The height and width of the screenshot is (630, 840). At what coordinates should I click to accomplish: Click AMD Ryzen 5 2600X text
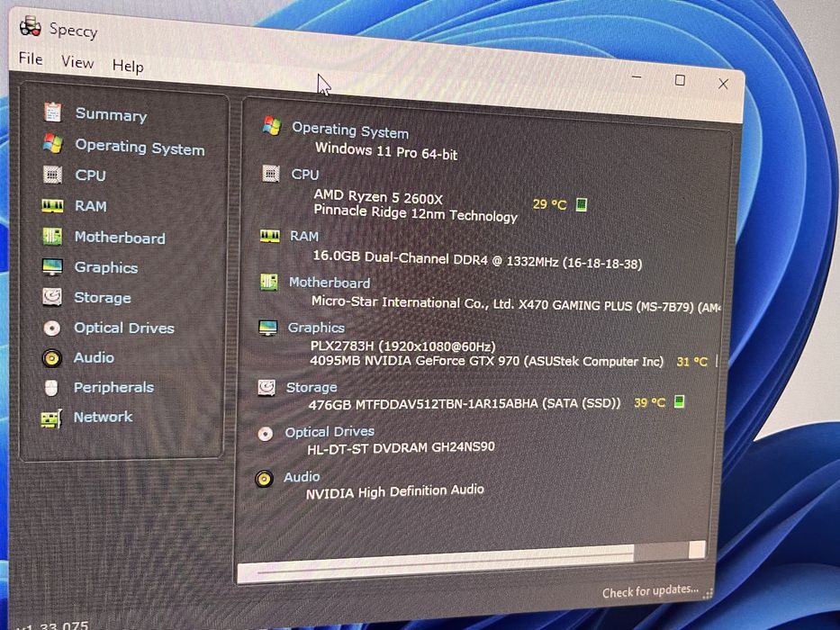click(x=378, y=196)
